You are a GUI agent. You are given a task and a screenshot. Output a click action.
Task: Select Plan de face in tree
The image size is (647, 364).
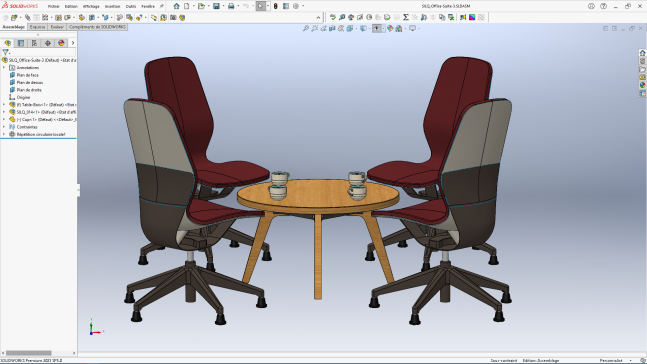(x=27, y=75)
